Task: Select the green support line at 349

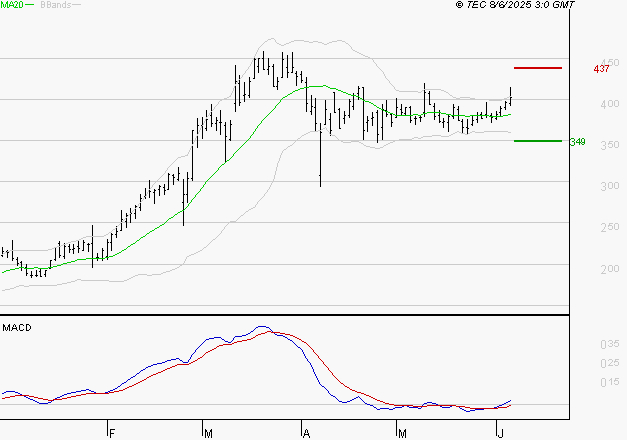Action: pos(538,141)
